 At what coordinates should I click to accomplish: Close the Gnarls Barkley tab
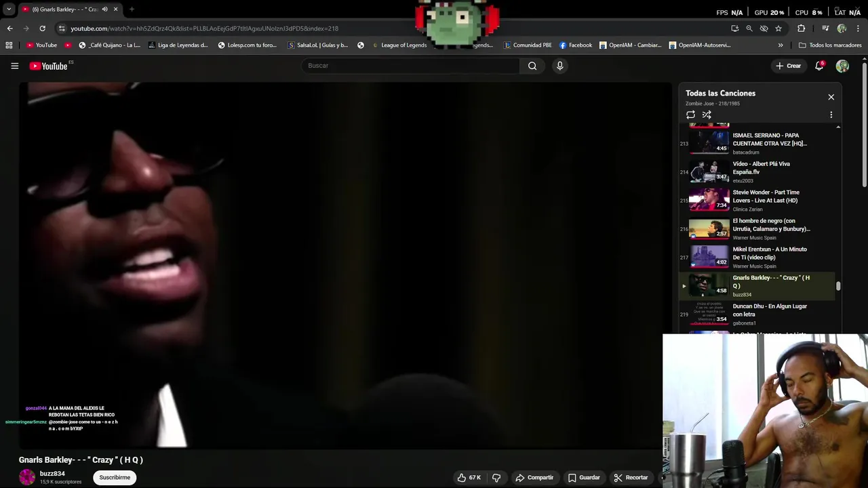[115, 9]
